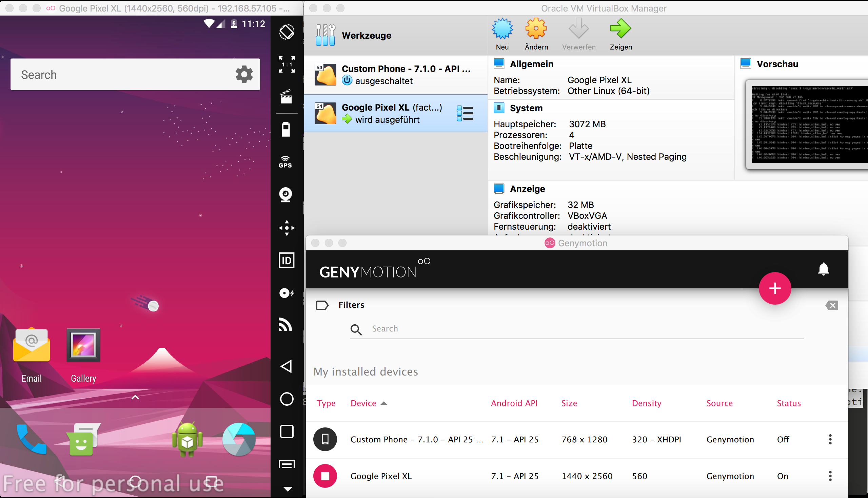The width and height of the screenshot is (868, 498).
Task: Open the screen capture clapperboard tool
Action: [287, 97]
